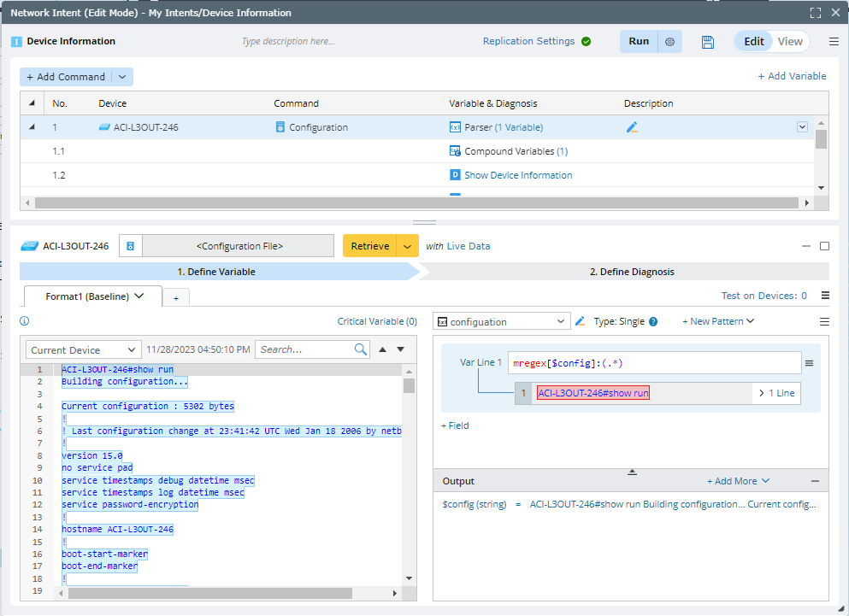Edit the configuation variable name pencil
849x616 pixels.
[x=580, y=321]
